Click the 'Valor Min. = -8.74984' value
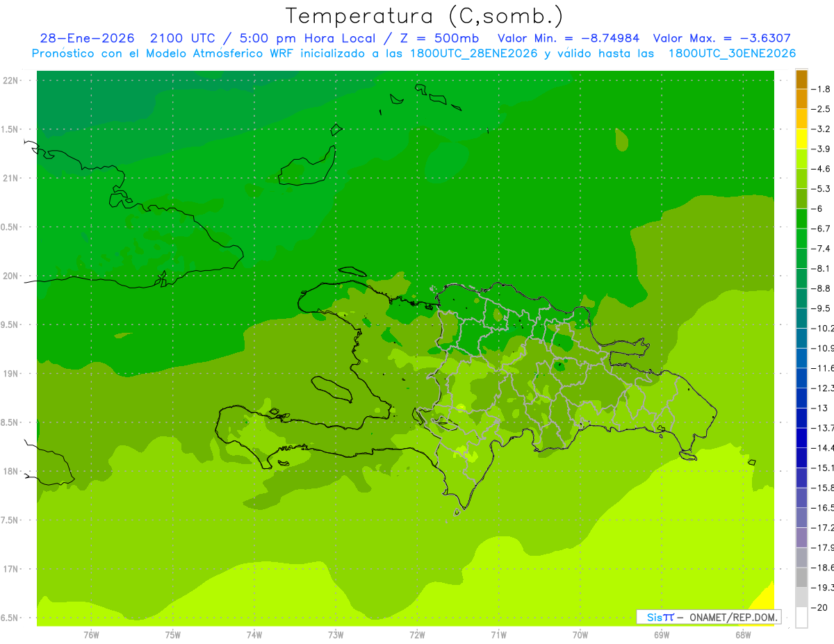The height and width of the screenshot is (644, 834). [x=569, y=38]
